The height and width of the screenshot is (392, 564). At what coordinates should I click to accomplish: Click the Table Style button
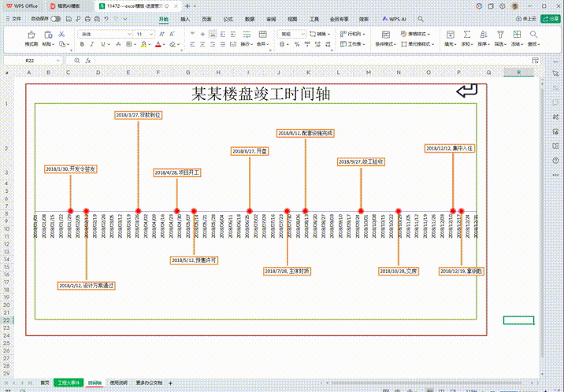[x=415, y=34]
